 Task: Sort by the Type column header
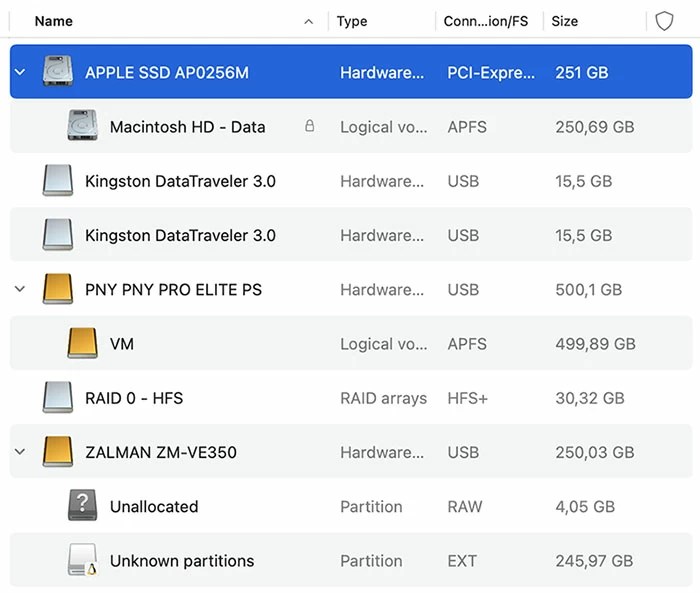pos(352,21)
